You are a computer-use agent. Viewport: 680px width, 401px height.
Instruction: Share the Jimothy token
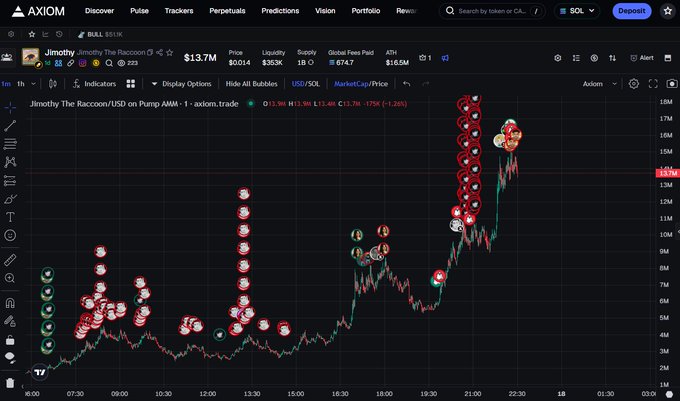(160, 52)
